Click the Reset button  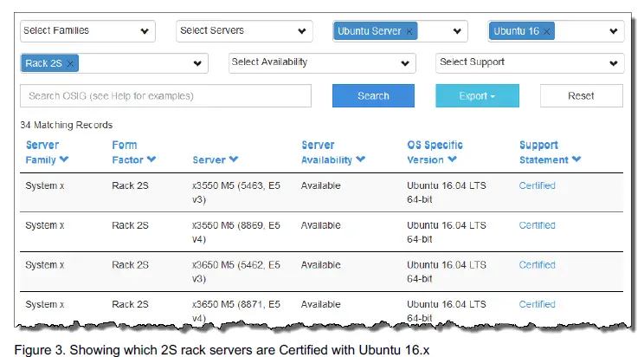pyautogui.click(x=581, y=96)
